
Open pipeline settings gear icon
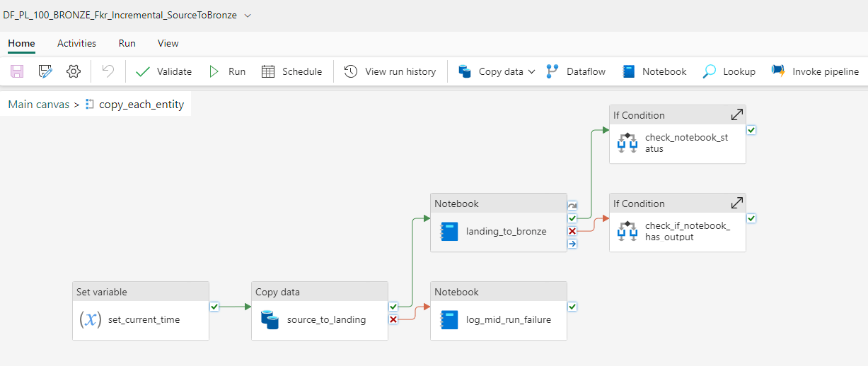[74, 71]
